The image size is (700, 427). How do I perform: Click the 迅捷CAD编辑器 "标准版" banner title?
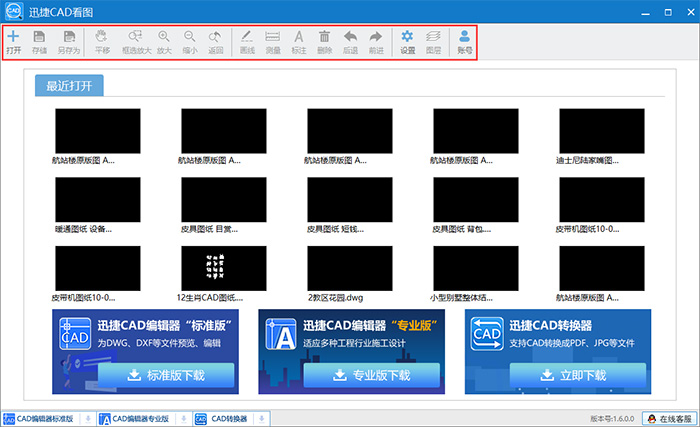[x=165, y=326]
